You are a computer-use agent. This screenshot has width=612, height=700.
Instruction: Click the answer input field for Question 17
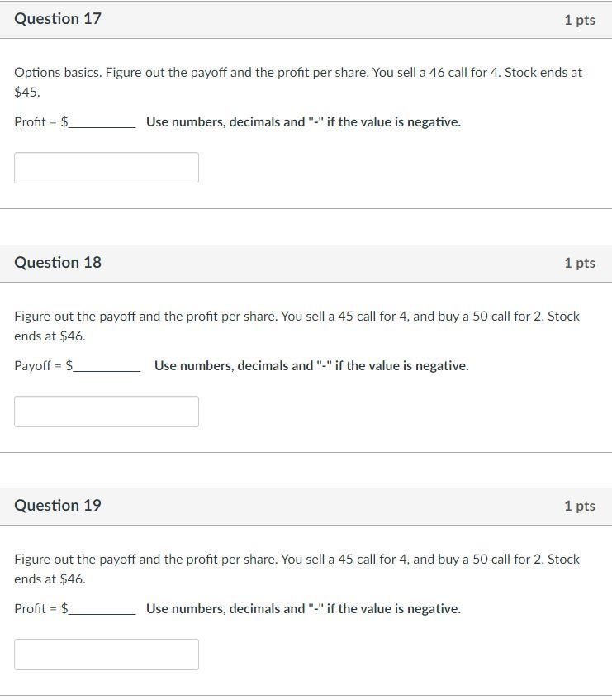coord(106,167)
